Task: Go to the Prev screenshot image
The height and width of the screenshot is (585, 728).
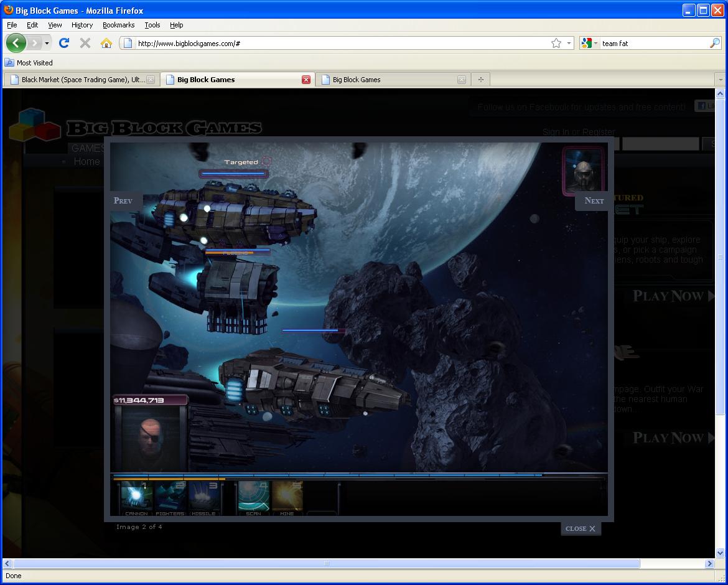Action: coord(124,200)
